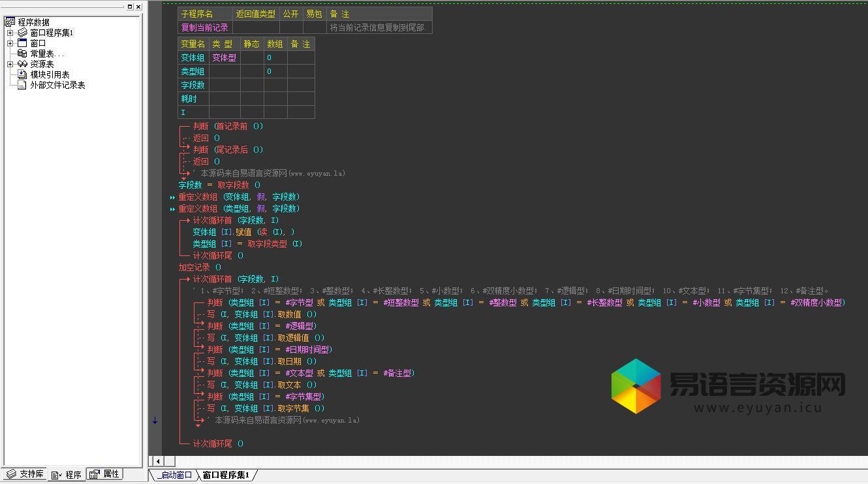Expand the collapsed 重定义数组 (类型组) line marker
Viewport: 868px width, 484px height.
point(173,209)
